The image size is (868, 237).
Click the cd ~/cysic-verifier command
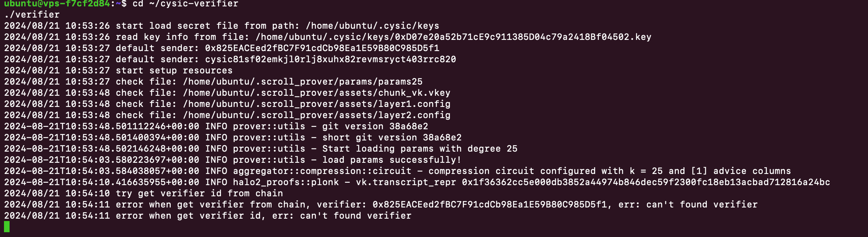185,4
